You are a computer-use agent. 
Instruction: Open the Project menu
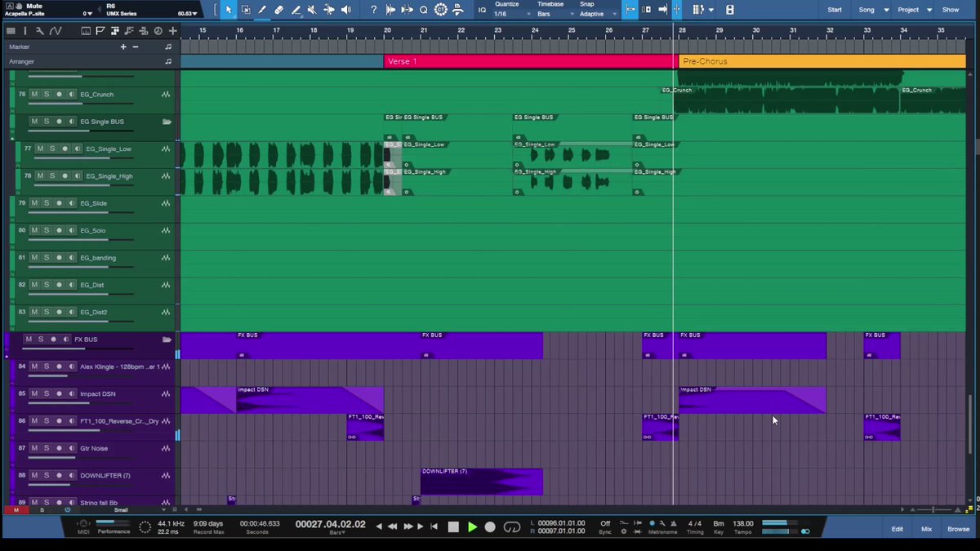(x=915, y=10)
